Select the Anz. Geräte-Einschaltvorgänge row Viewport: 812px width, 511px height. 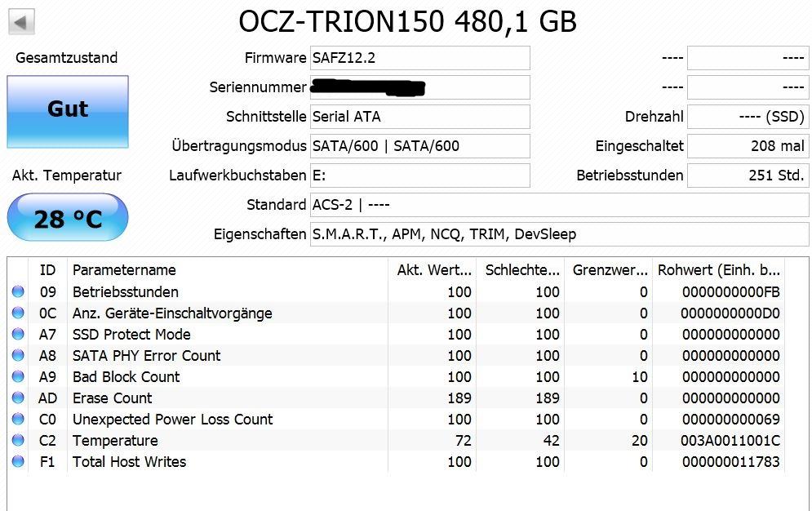pyautogui.click(x=396, y=313)
